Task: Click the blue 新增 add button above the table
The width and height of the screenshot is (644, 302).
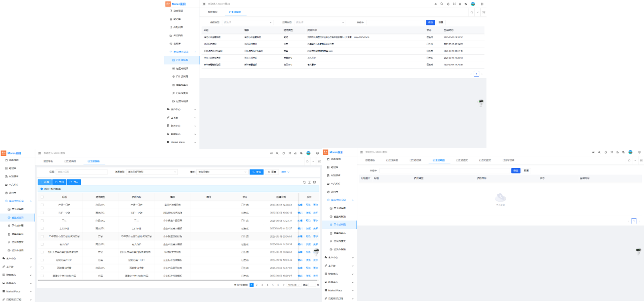Action: point(45,182)
